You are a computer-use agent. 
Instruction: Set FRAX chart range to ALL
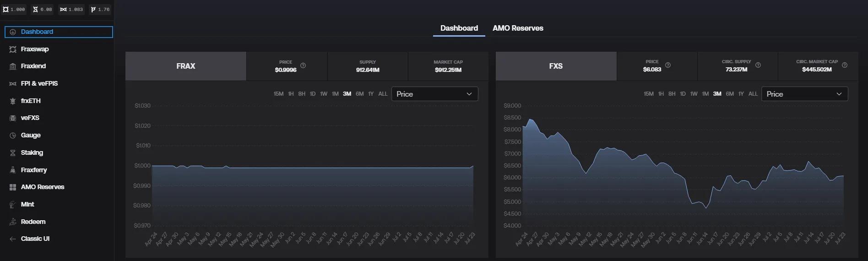(x=383, y=94)
